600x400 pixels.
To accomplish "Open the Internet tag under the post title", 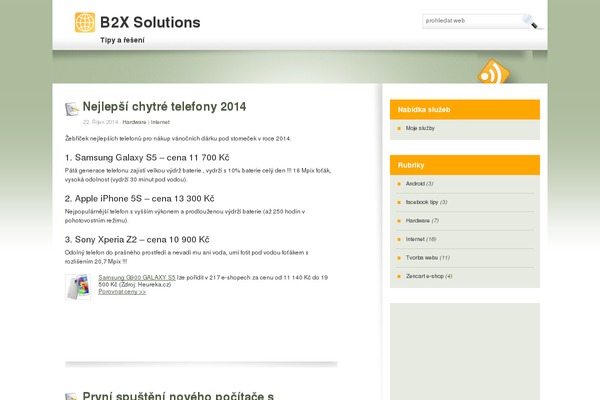I will click(160, 122).
